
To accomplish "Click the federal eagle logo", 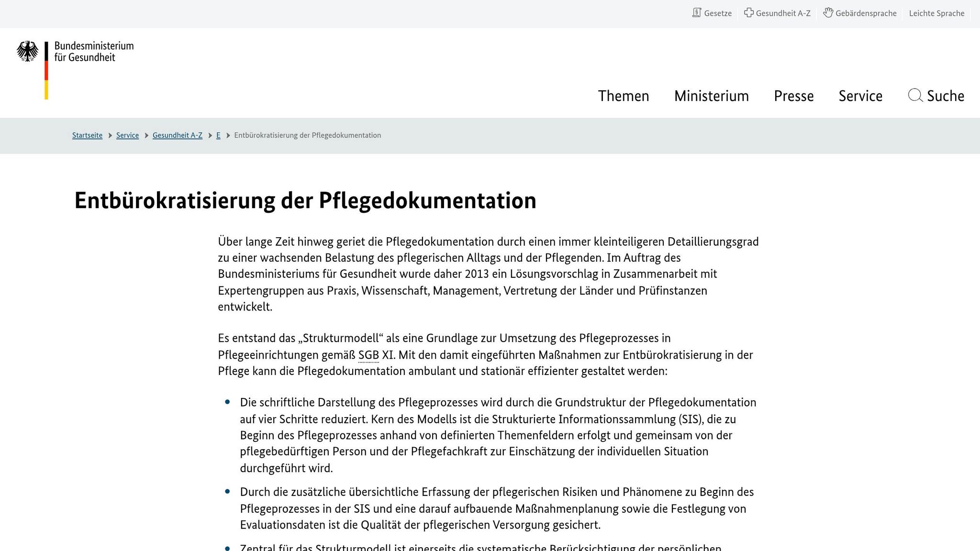I will (x=28, y=51).
